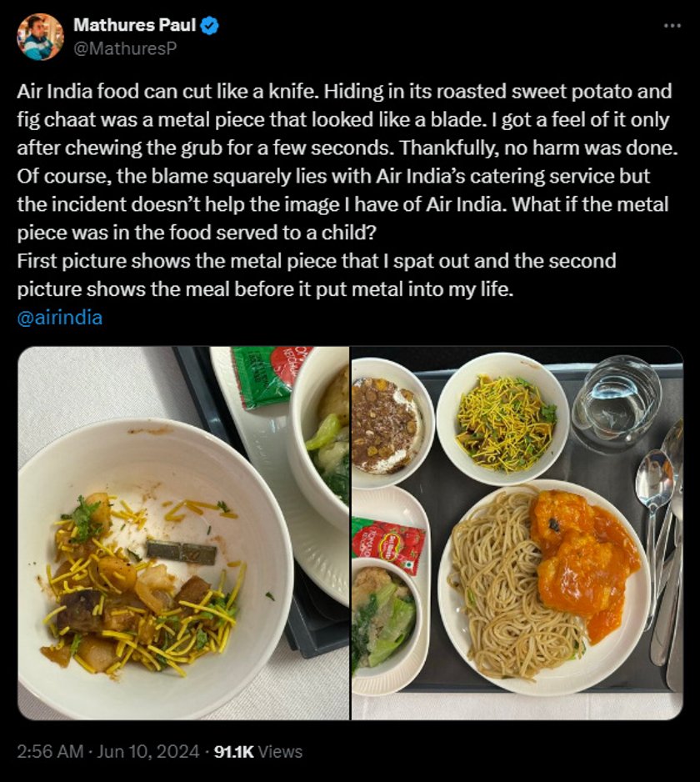Open the left photo of the chaat bowl

click(x=183, y=533)
